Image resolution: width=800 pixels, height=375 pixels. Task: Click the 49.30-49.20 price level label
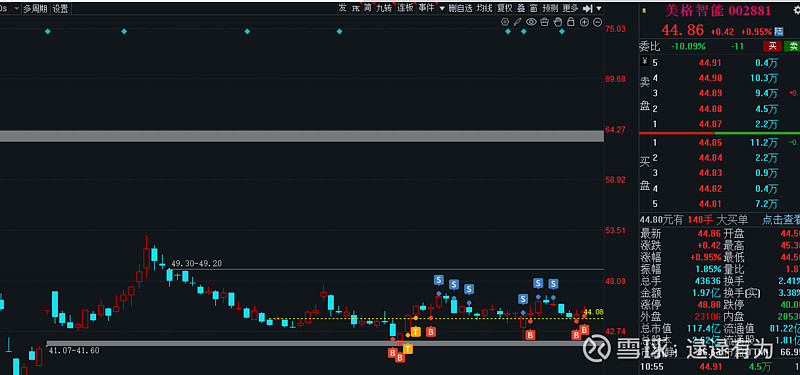[x=196, y=264]
